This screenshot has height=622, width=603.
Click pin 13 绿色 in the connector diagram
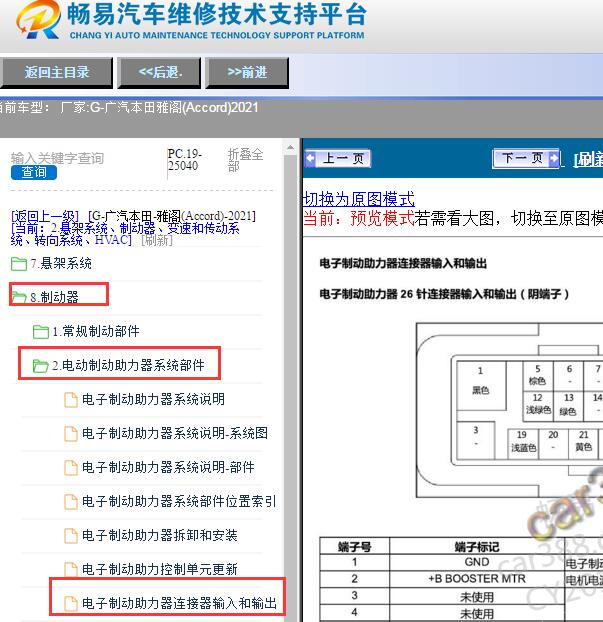(568, 405)
